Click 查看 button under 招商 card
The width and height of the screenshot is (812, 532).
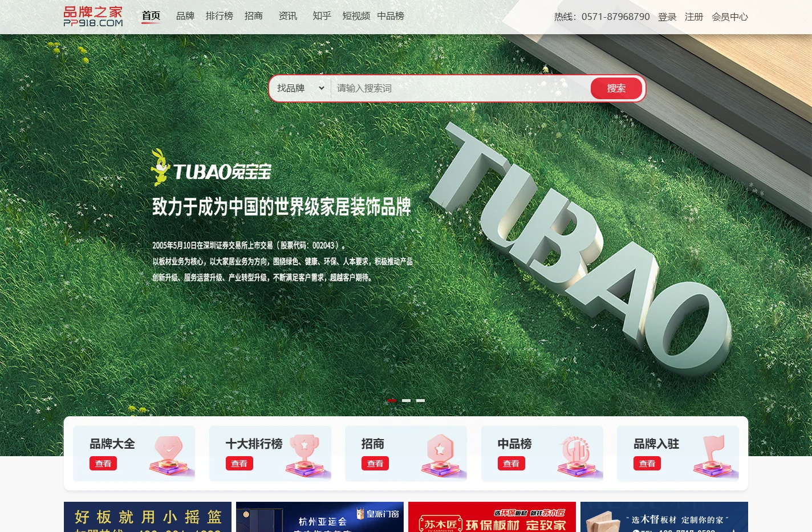click(x=375, y=464)
